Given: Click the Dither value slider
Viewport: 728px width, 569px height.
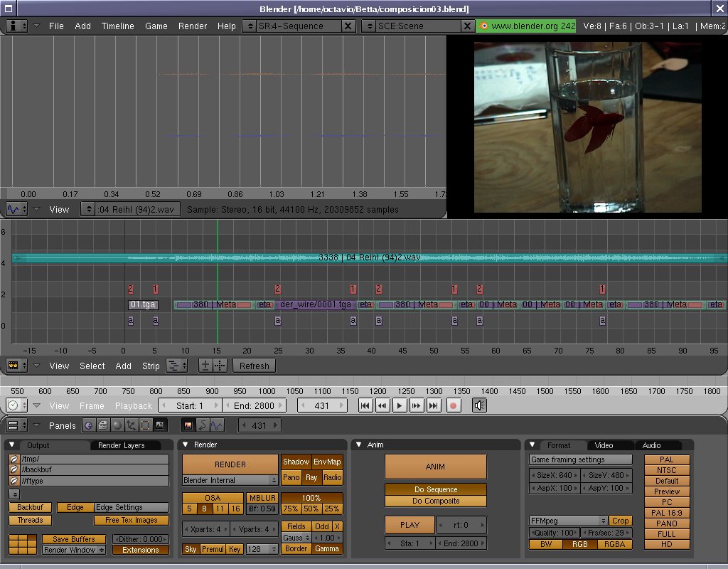Looking at the screenshot, I should (x=141, y=539).
